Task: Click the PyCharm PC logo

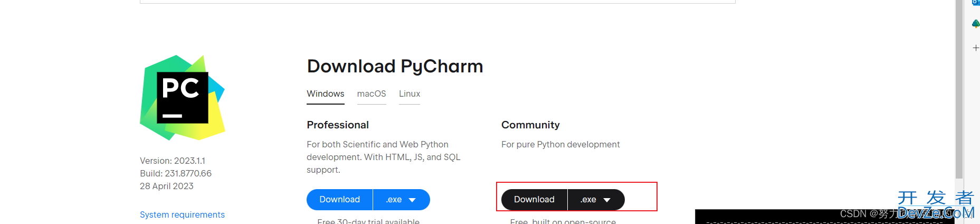Action: tap(183, 98)
